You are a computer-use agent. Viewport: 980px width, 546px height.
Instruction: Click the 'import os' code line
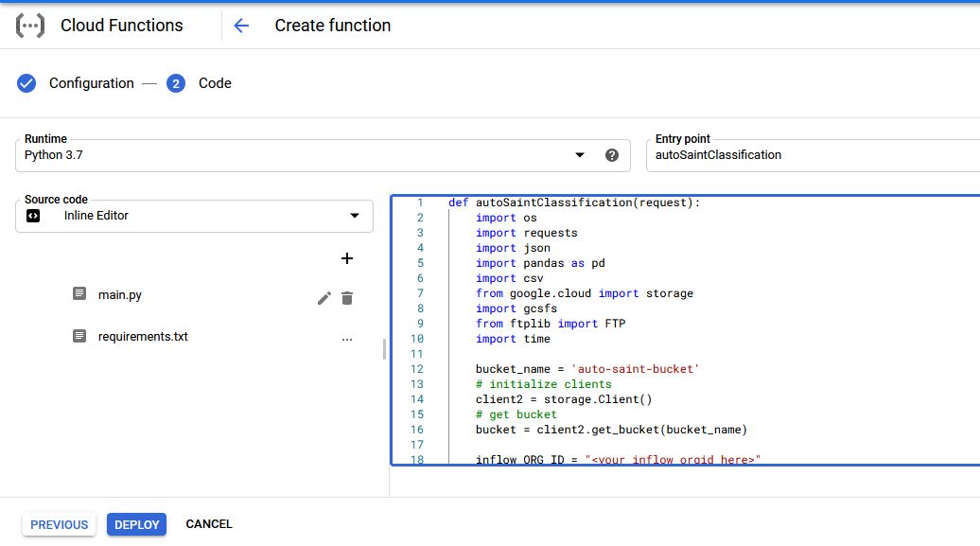point(506,218)
